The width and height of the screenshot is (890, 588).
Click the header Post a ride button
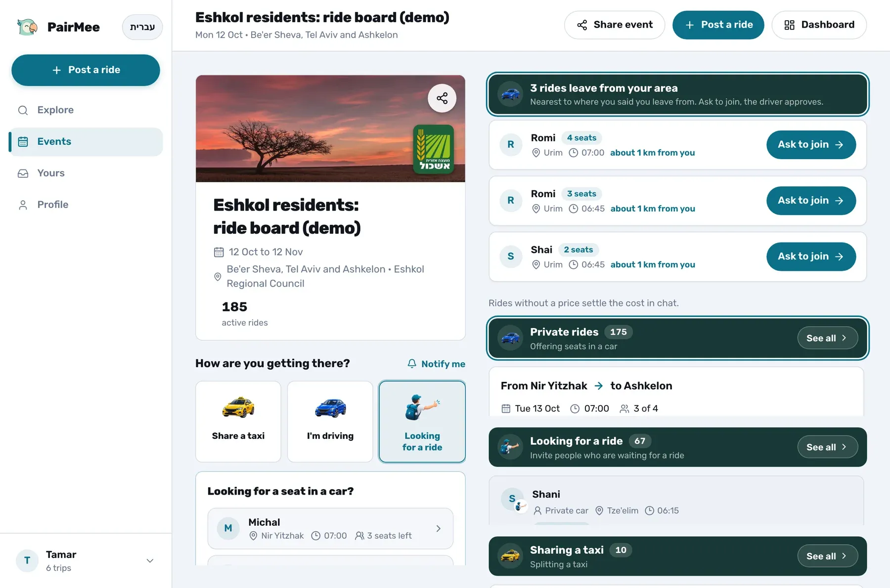coord(718,25)
